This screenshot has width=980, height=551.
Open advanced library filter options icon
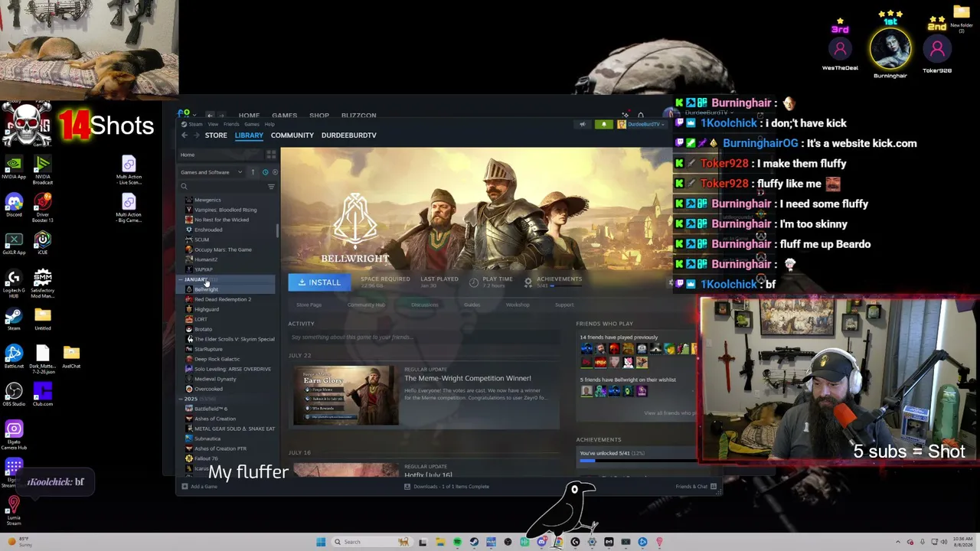tap(271, 187)
